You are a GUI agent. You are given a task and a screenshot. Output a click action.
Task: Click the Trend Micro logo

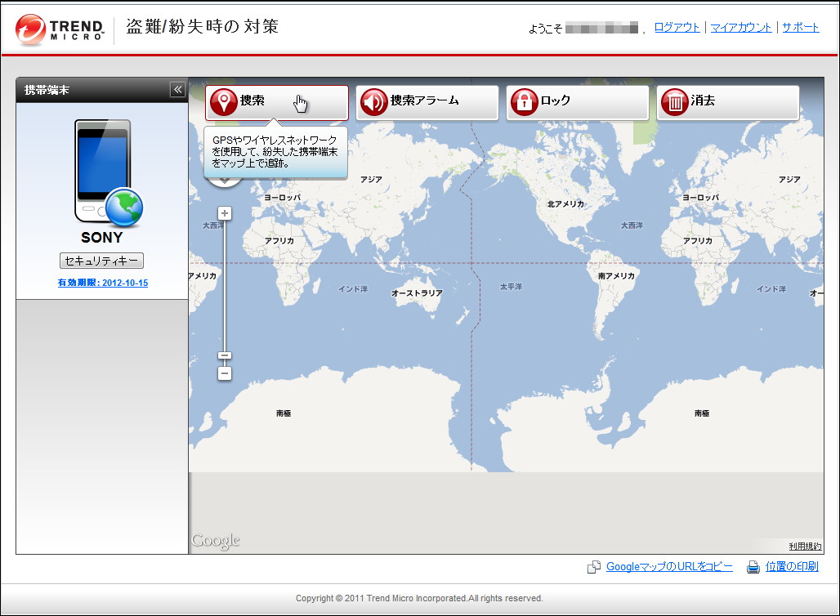pyautogui.click(x=60, y=30)
